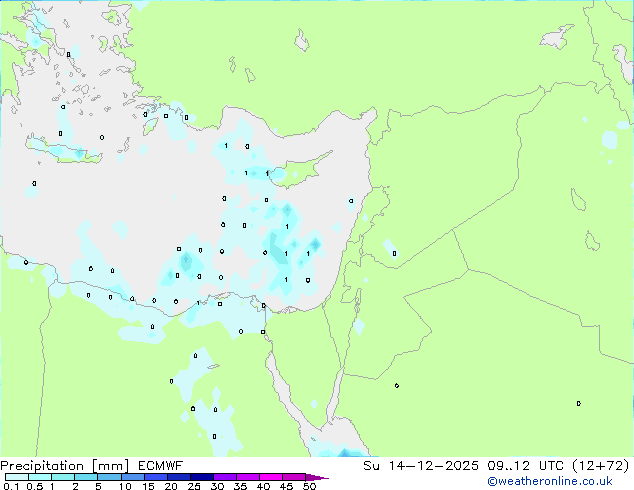Click the 'ECMWF' model label
Screen dimensions: 634x490
[x=161, y=466]
